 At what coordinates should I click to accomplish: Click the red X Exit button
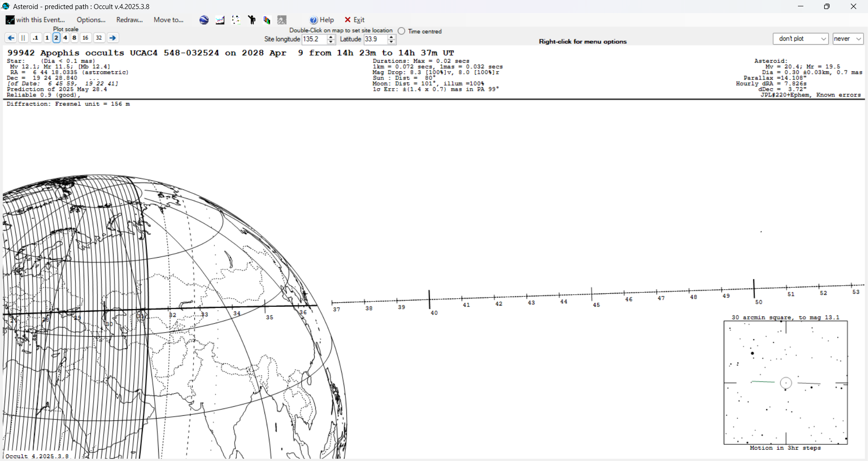click(354, 20)
